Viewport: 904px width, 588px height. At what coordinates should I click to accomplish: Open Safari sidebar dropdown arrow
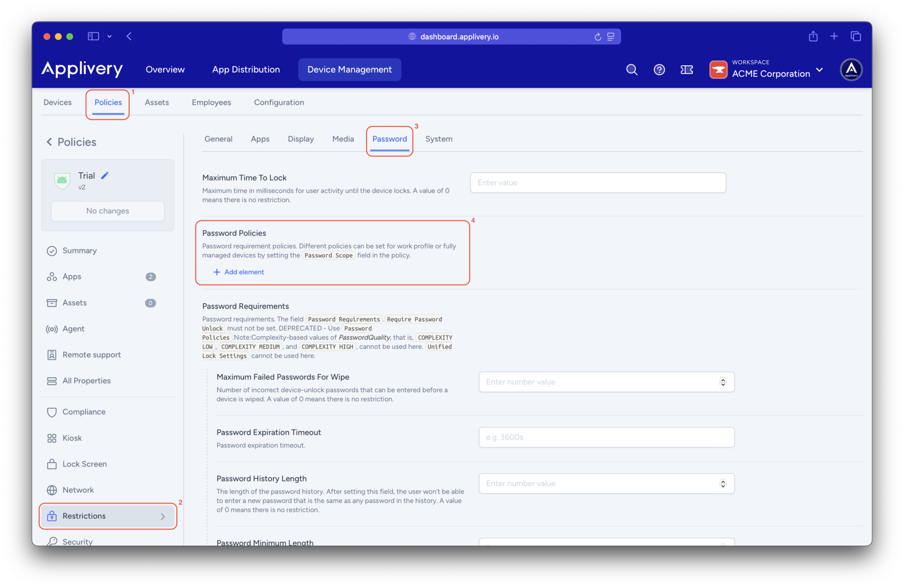coord(109,36)
